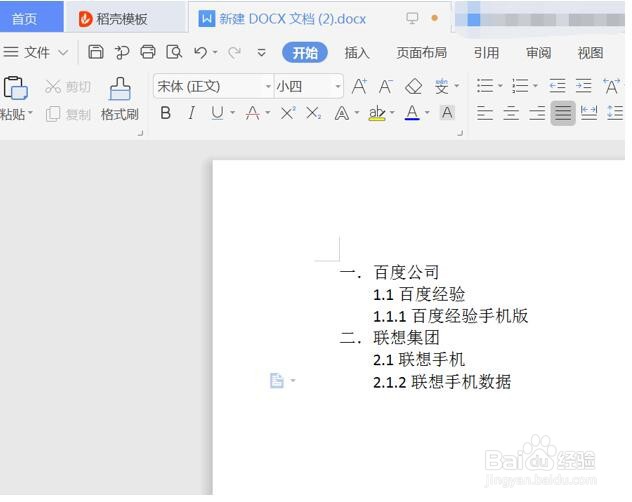The image size is (632, 502).
Task: Set Align Right paragraph alignment
Action: 537,112
